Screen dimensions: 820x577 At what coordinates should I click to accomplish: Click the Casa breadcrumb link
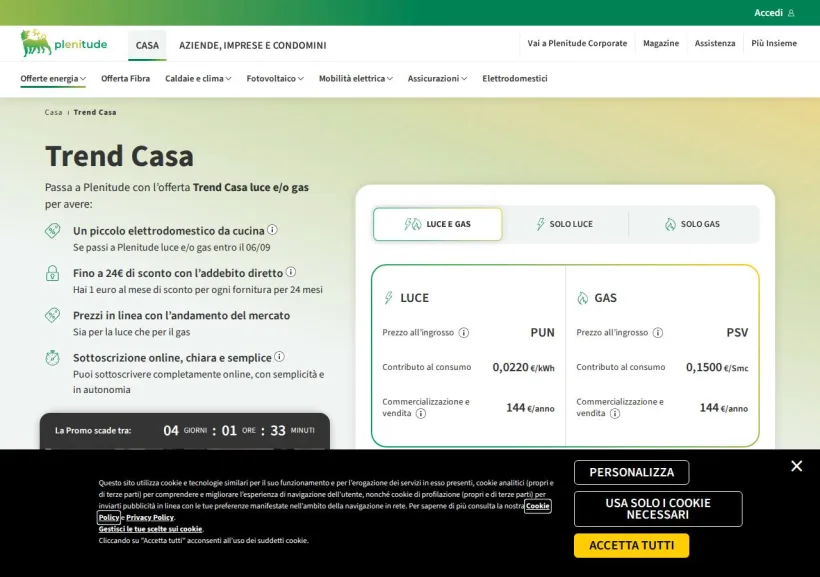(53, 112)
